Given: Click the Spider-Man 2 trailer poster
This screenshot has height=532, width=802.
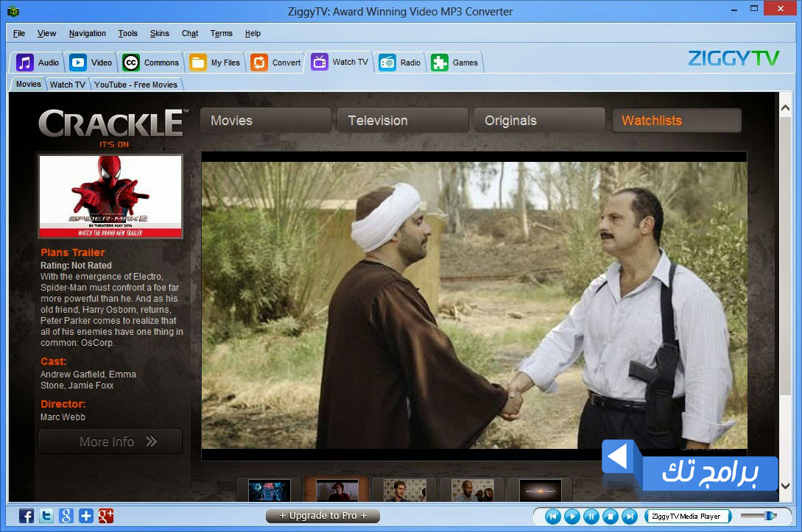Looking at the screenshot, I should coord(110,196).
